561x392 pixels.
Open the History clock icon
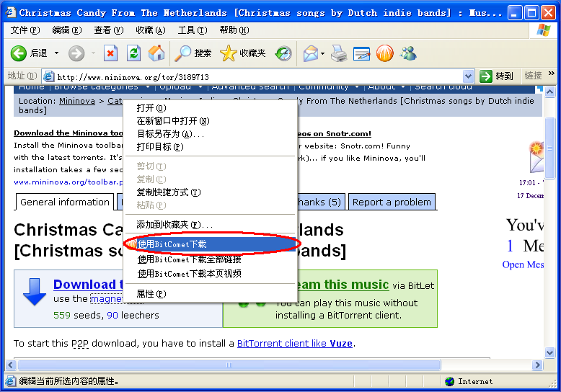[283, 53]
